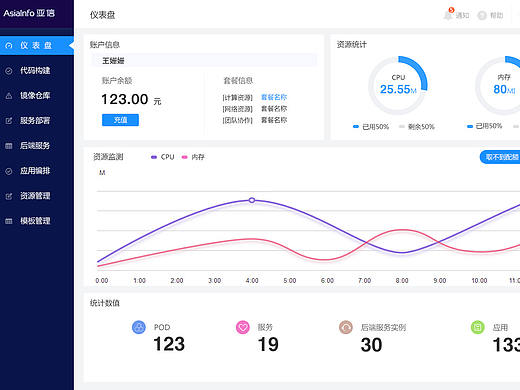Open 服务部署 in sidebar

(35, 121)
